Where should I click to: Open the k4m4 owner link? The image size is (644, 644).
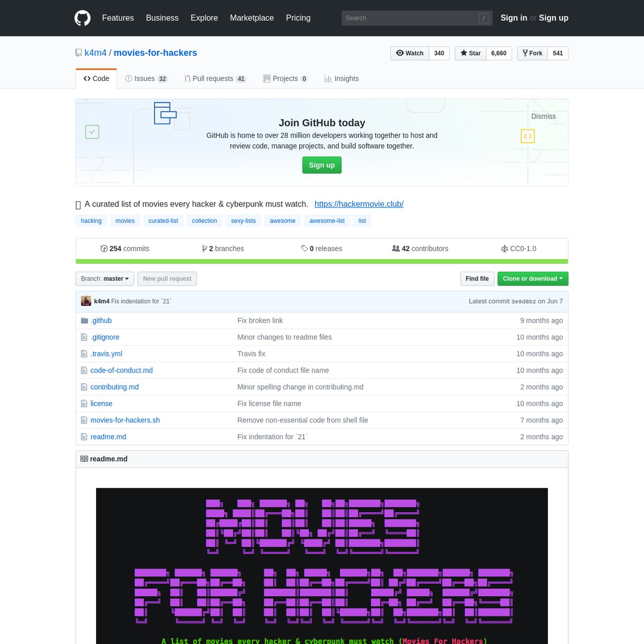(96, 53)
